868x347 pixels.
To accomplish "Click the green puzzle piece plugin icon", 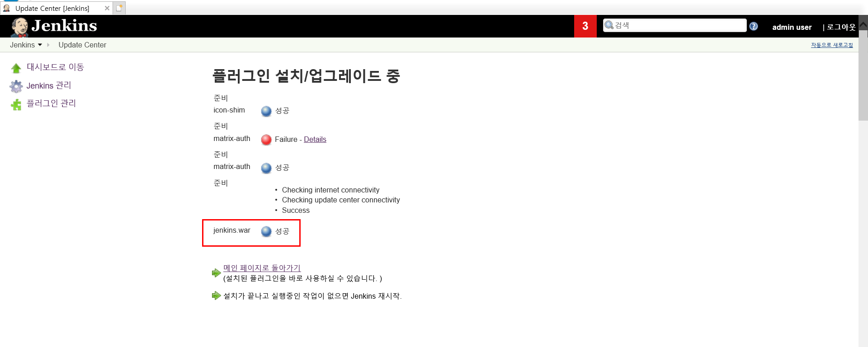I will pos(16,104).
